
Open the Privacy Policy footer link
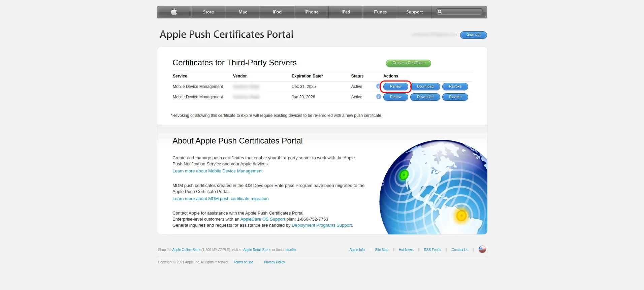pyautogui.click(x=274, y=262)
